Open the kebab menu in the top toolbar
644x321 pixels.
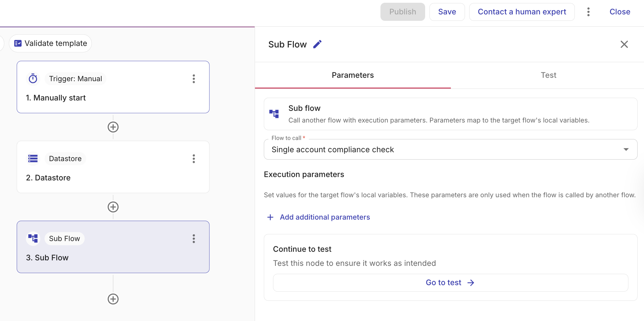588,12
